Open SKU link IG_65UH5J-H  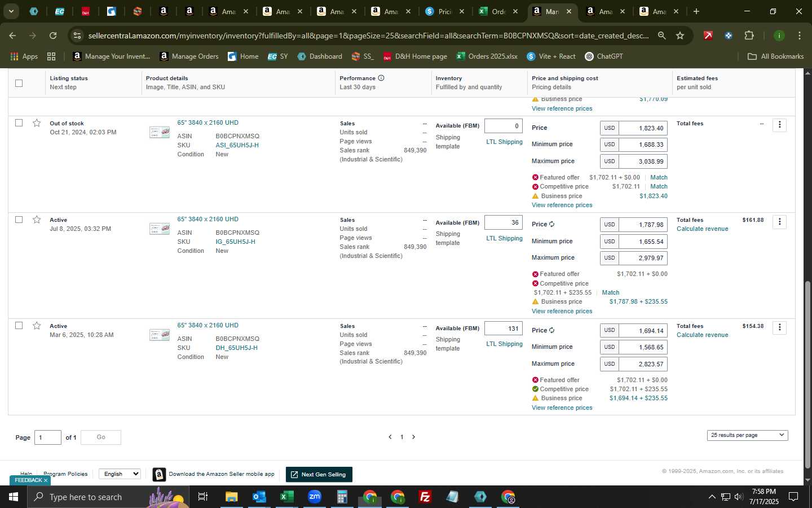(x=235, y=242)
